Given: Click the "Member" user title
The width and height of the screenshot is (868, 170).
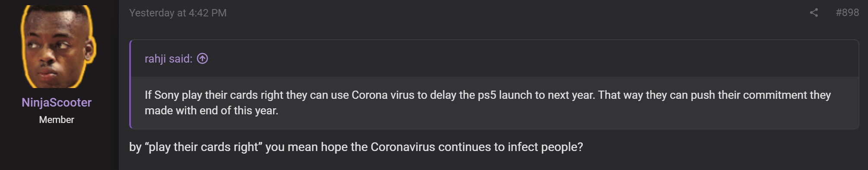Looking at the screenshot, I should 57,120.
